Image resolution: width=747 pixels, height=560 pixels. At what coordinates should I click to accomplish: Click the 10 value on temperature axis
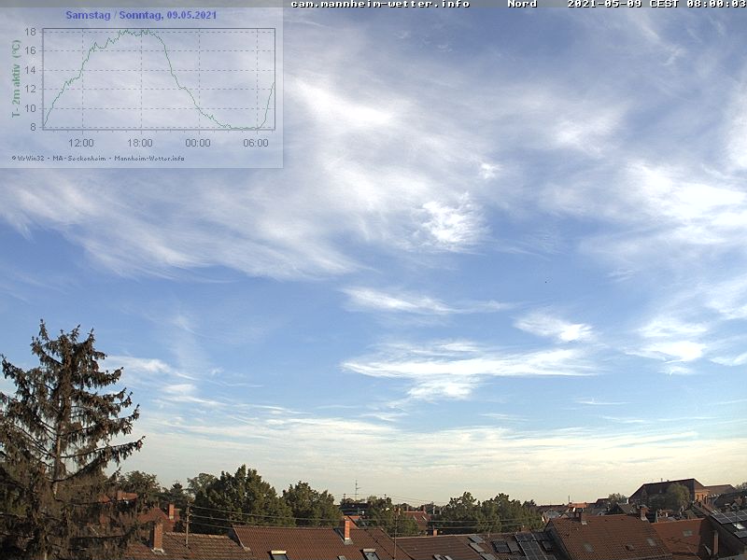[x=30, y=108]
